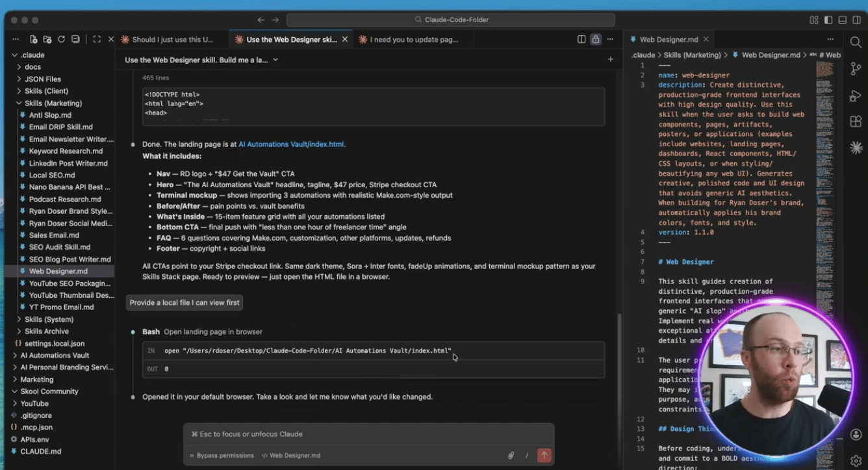Open the Claude Code panel icon in activity bar

coord(856,148)
